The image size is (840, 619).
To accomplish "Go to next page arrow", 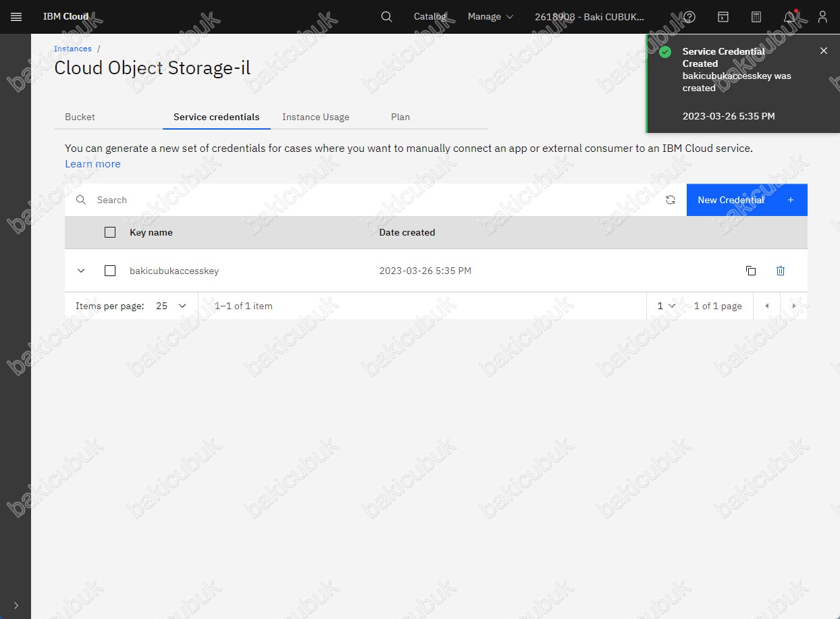I will point(794,306).
